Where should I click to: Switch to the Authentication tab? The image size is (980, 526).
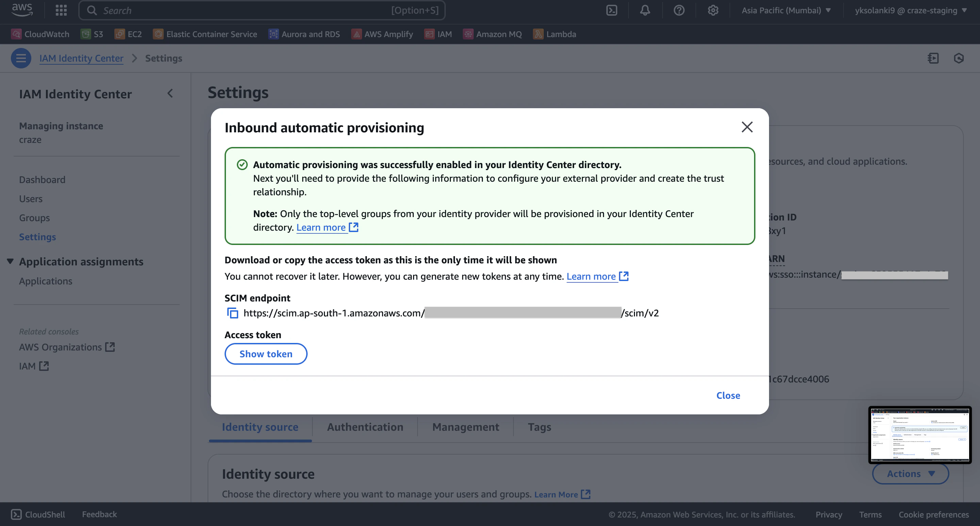pyautogui.click(x=365, y=427)
